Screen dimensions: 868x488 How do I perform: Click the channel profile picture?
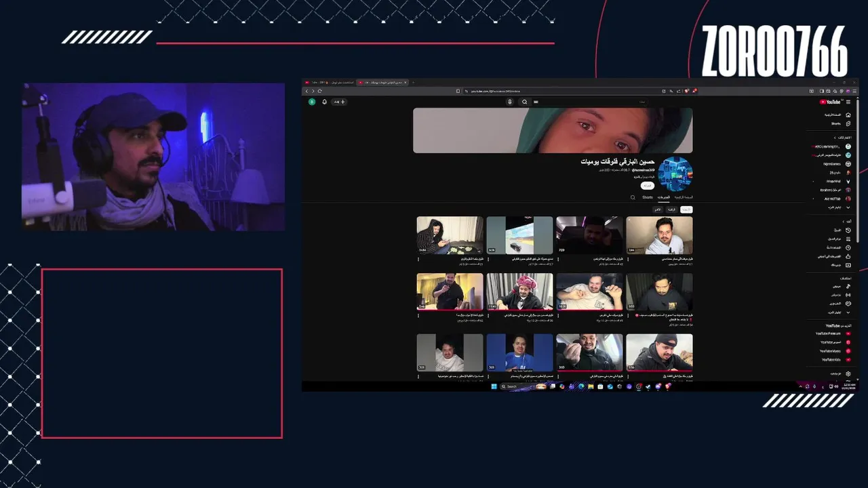tap(675, 174)
